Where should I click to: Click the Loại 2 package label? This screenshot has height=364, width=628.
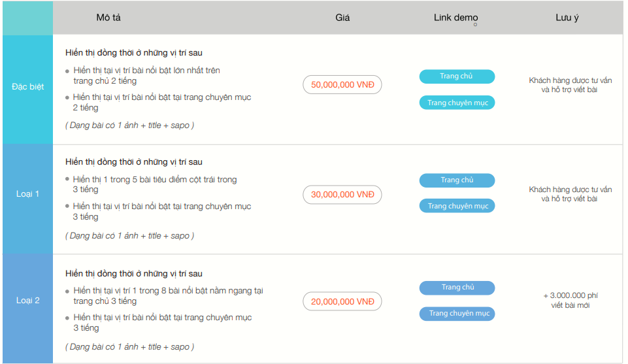pos(27,301)
